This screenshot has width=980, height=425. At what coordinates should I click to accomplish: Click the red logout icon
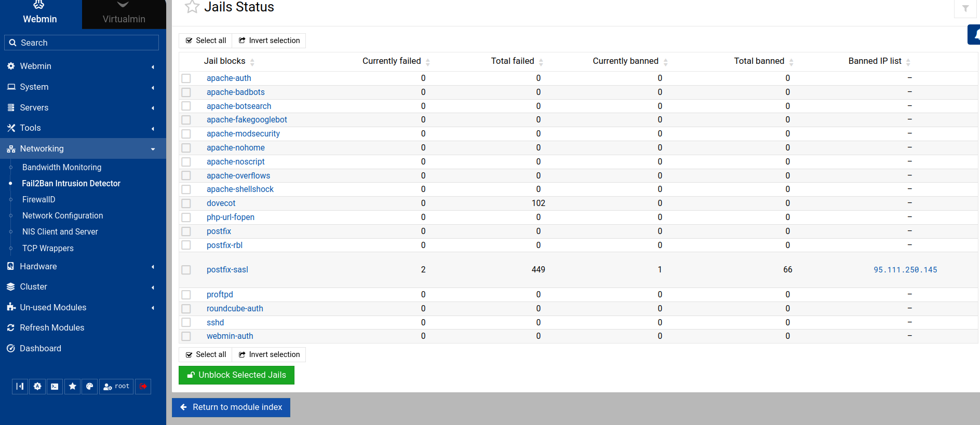pyautogui.click(x=143, y=387)
